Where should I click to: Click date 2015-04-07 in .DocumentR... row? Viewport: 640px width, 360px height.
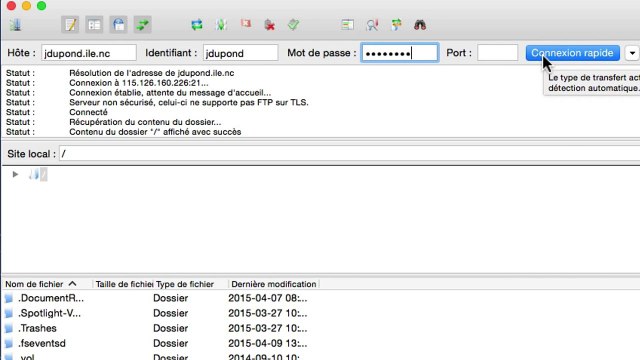[268, 298]
